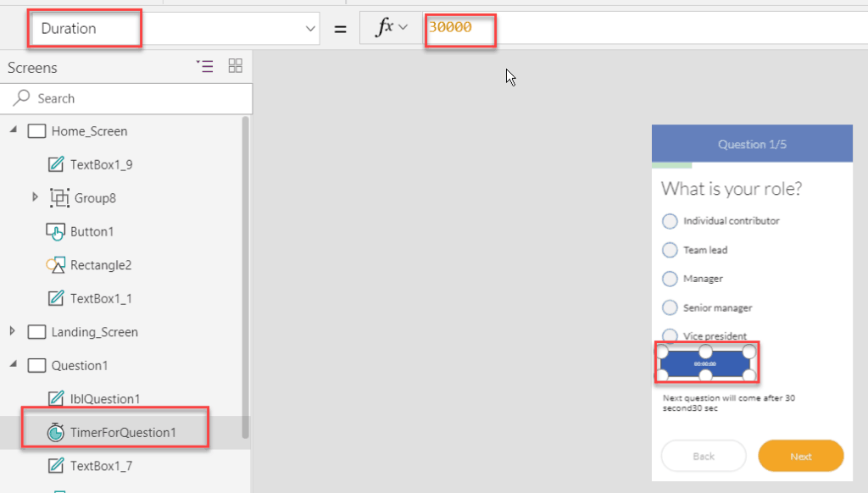The width and height of the screenshot is (868, 493).
Task: Open the Duration property dropdown
Action: pos(310,28)
